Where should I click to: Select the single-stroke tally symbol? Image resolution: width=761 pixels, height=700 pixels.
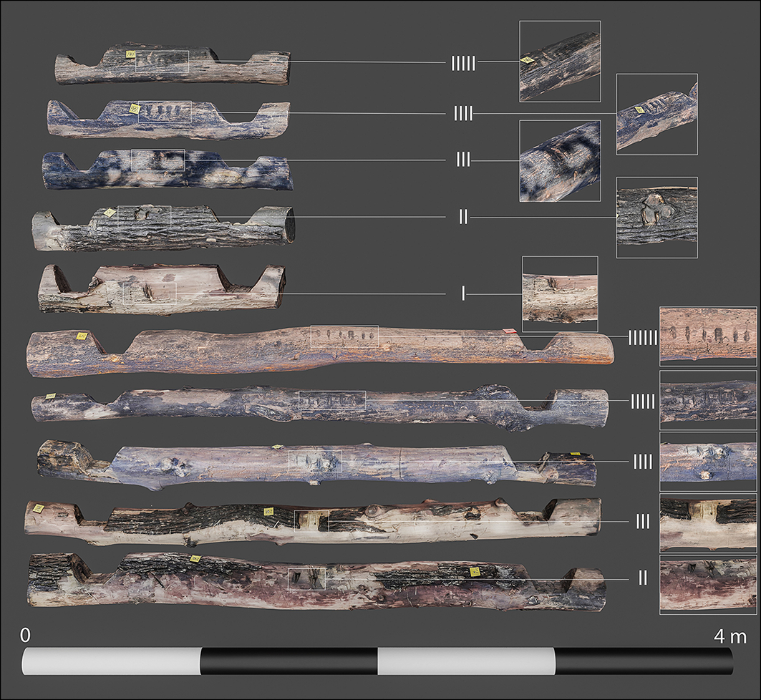pyautogui.click(x=463, y=293)
